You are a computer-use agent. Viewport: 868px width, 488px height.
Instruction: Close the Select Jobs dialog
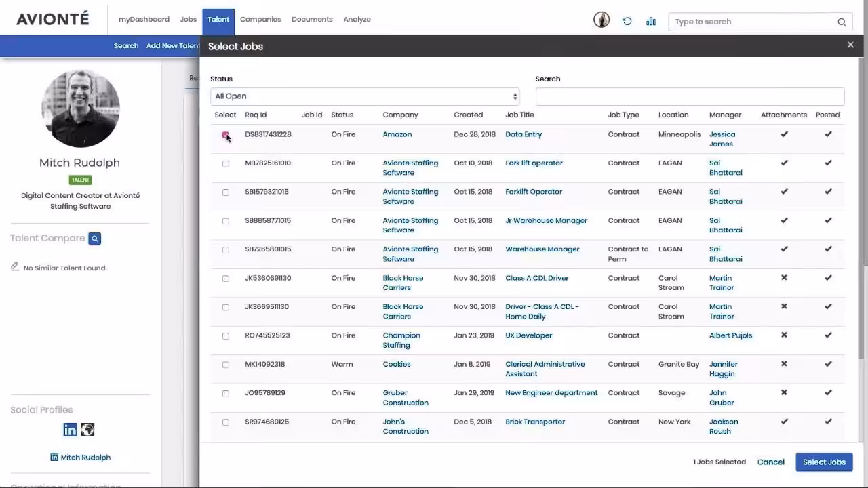[850, 45]
